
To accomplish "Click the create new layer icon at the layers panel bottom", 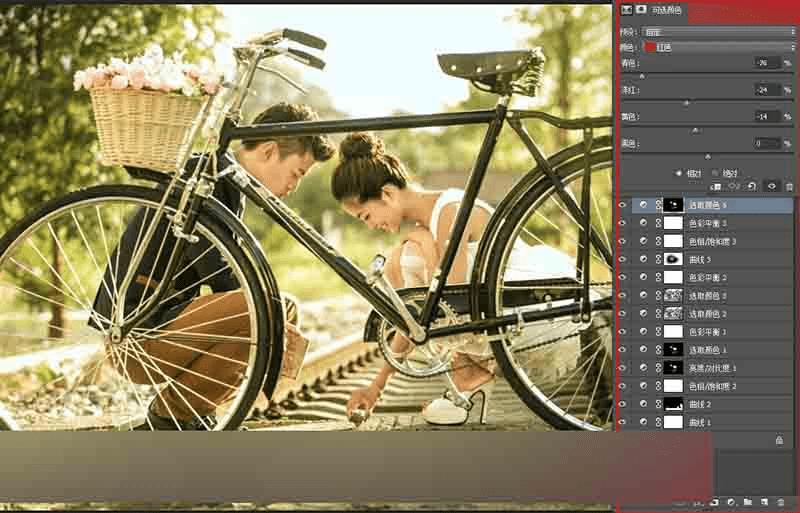I will pyautogui.click(x=764, y=503).
